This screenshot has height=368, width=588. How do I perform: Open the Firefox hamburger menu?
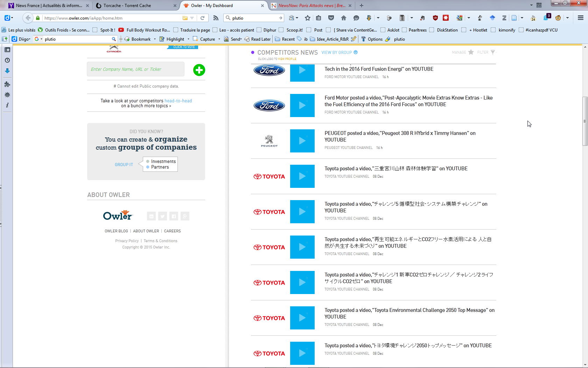[581, 18]
